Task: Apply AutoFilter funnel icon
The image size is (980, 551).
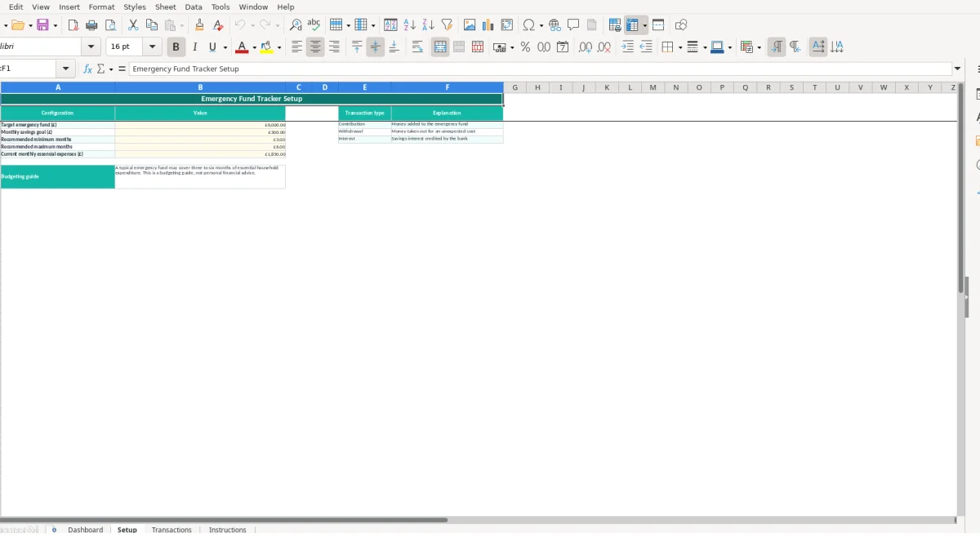Action: 447,25
